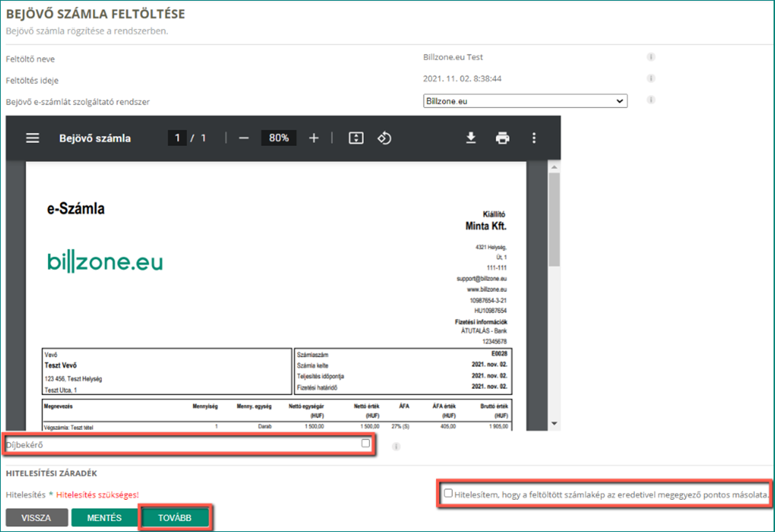Viewport: 775px width, 532px height.
Task: Check the Hitelesítem authentication checkbox
Action: click(x=448, y=493)
